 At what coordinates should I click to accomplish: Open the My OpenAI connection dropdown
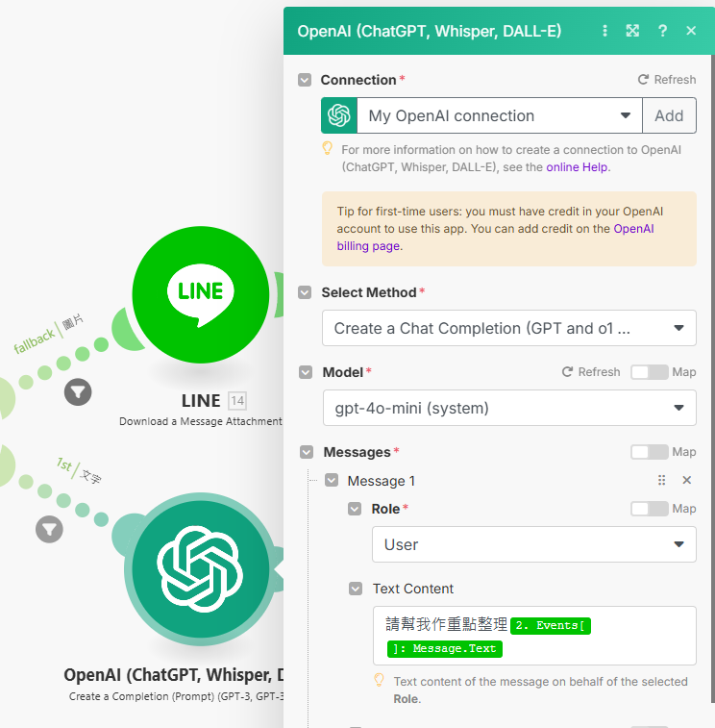pyautogui.click(x=499, y=115)
